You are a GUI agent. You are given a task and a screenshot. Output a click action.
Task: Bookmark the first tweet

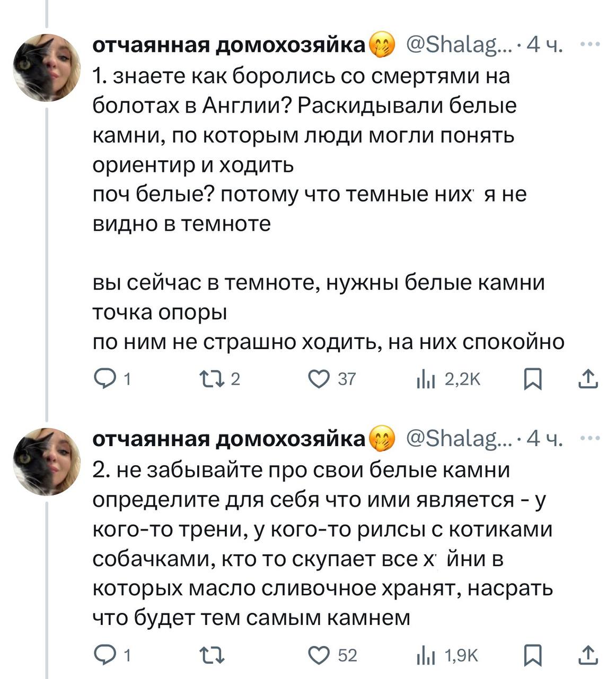[x=533, y=379]
